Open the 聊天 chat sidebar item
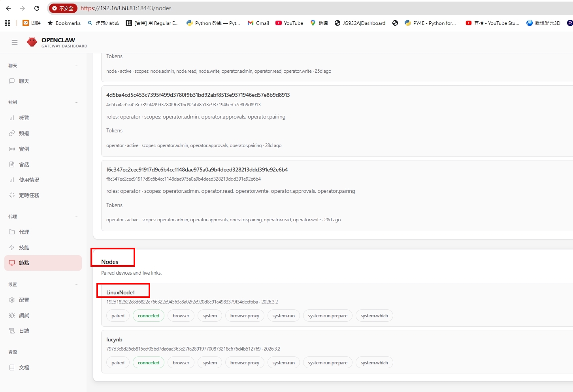Image resolution: width=573 pixels, height=392 pixels. click(x=24, y=81)
